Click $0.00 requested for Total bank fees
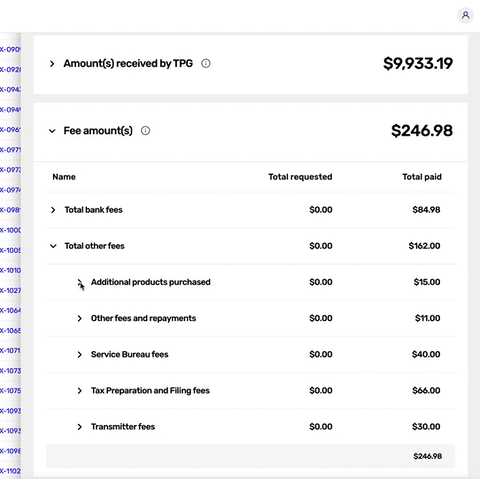The image size is (480, 479). [321, 210]
